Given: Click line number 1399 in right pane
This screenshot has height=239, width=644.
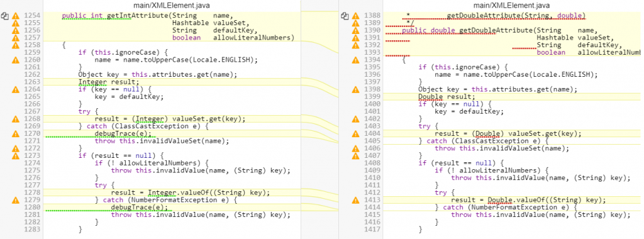Looking at the screenshot, I should (x=372, y=97).
